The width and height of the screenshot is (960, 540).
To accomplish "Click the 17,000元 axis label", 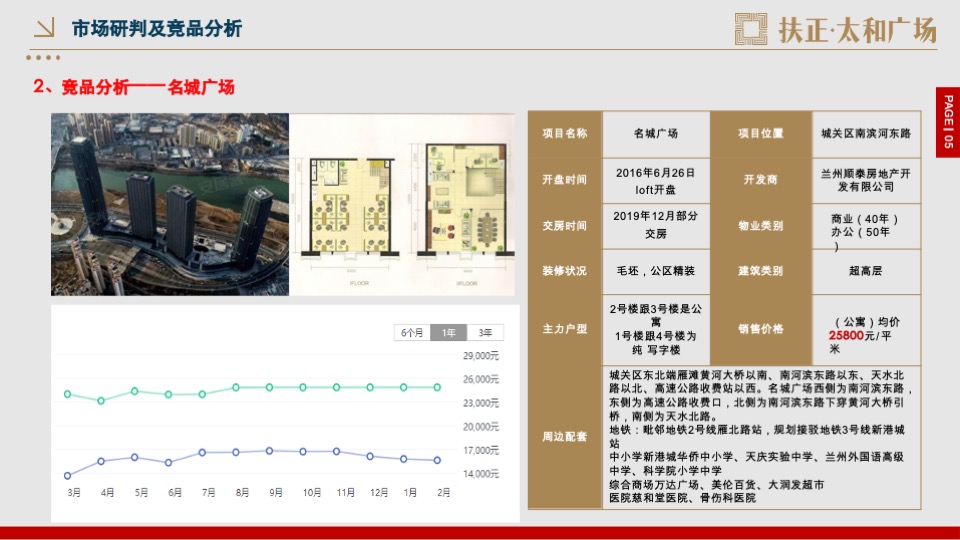I will click(x=481, y=451).
